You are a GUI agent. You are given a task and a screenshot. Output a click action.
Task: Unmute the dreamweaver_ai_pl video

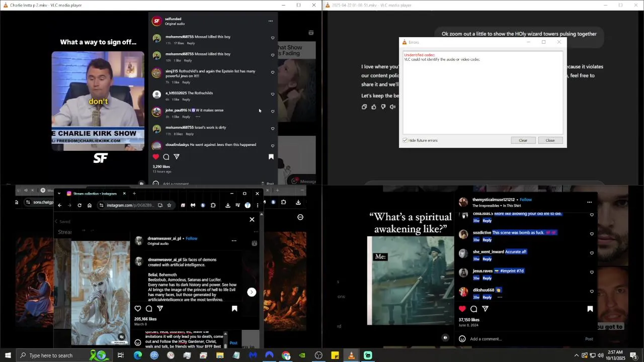click(x=122, y=337)
